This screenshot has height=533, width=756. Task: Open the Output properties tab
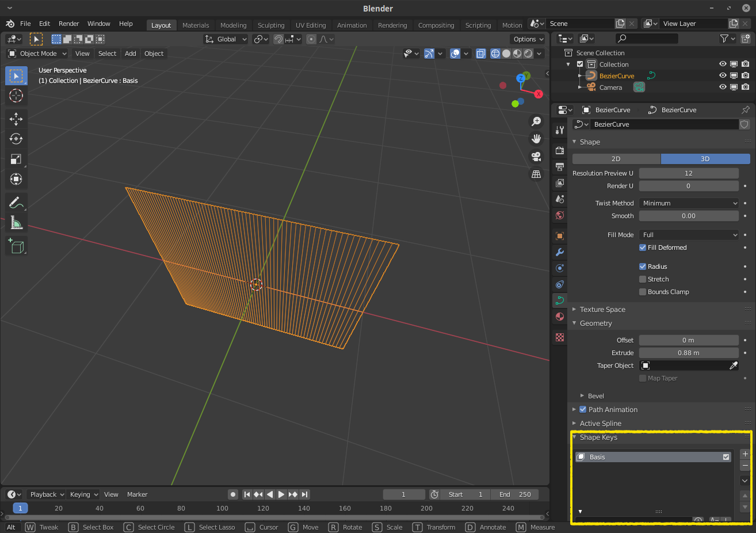click(x=560, y=167)
